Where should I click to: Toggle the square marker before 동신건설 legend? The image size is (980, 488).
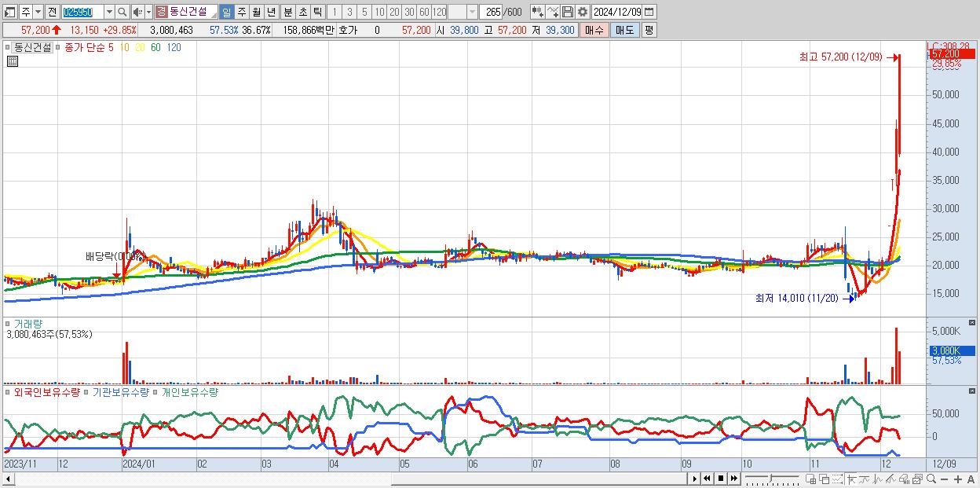point(7,47)
